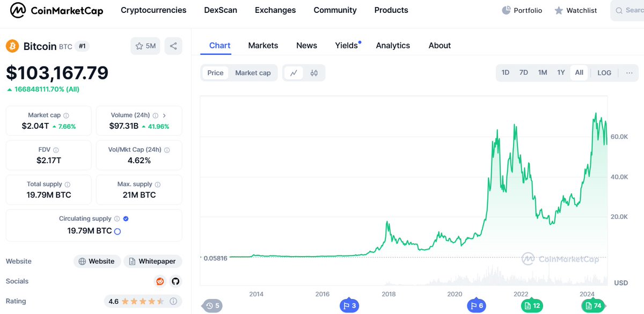644x314 pixels.
Task: Click the Bitcoin orange coin icon
Action: pos(12,46)
